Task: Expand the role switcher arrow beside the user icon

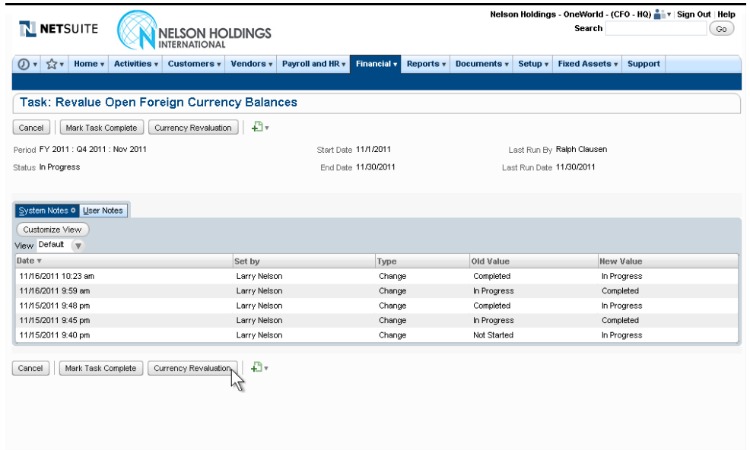Action: click(x=669, y=14)
